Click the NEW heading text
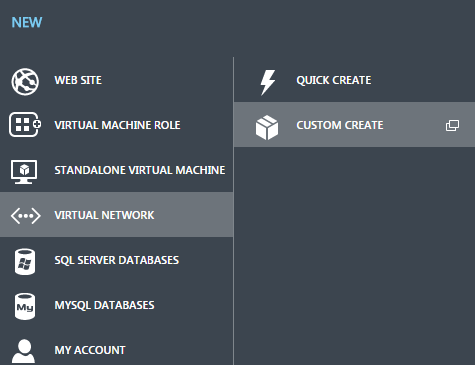Viewport: 475px width, 365px height. 27,22
